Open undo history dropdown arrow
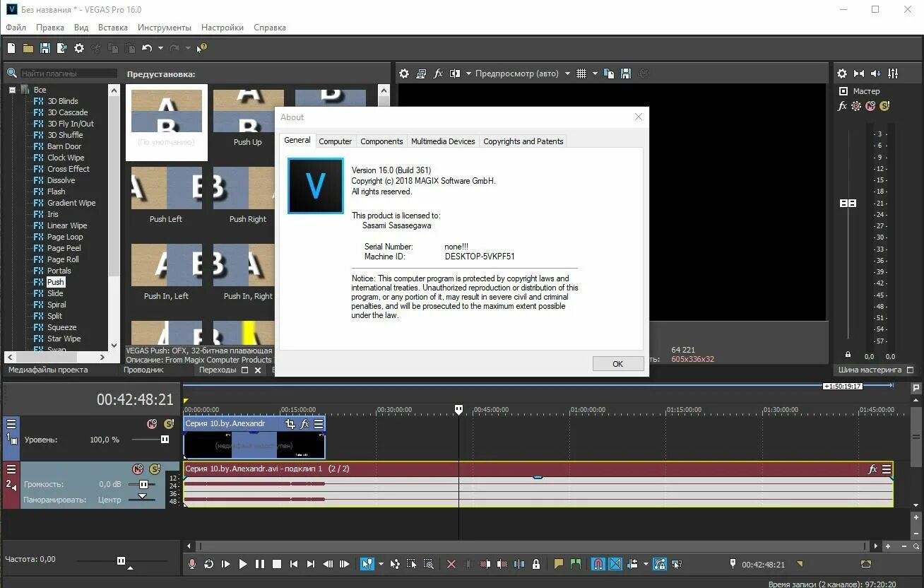Viewport: 924px width, 588px height. [161, 48]
